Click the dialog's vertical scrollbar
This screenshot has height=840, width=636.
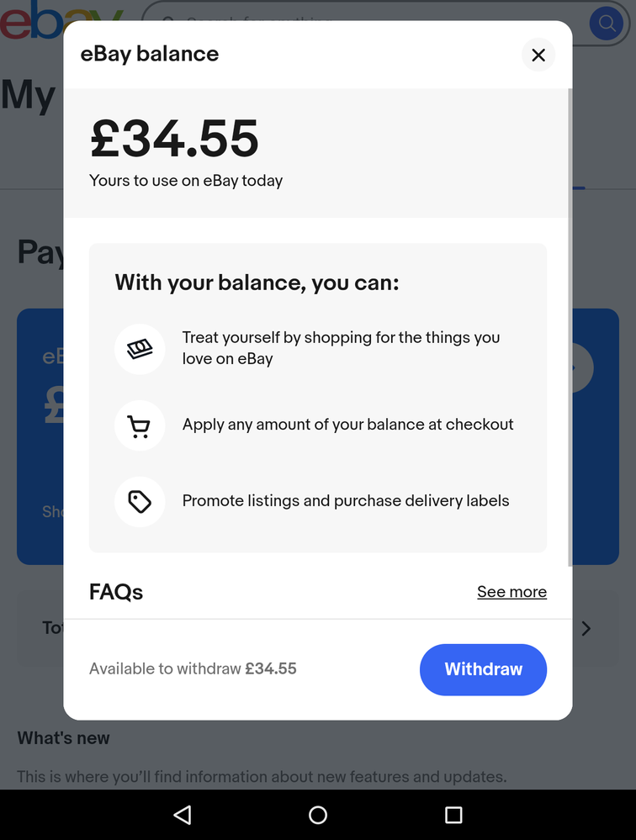click(570, 327)
